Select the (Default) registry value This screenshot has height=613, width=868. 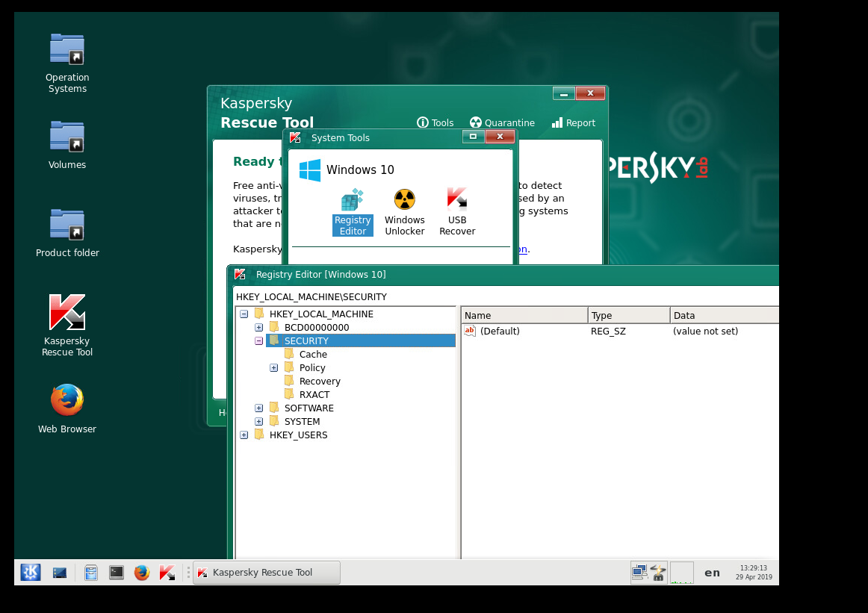[x=499, y=332]
